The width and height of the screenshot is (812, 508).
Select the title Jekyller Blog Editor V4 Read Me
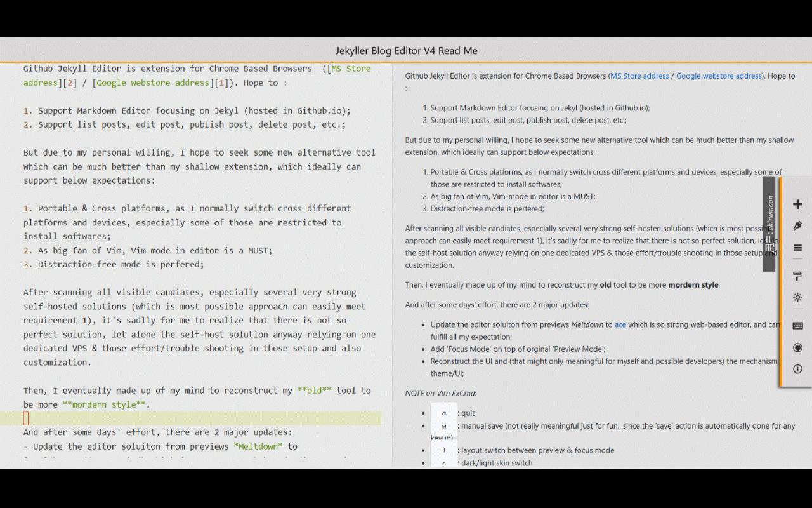pyautogui.click(x=407, y=51)
